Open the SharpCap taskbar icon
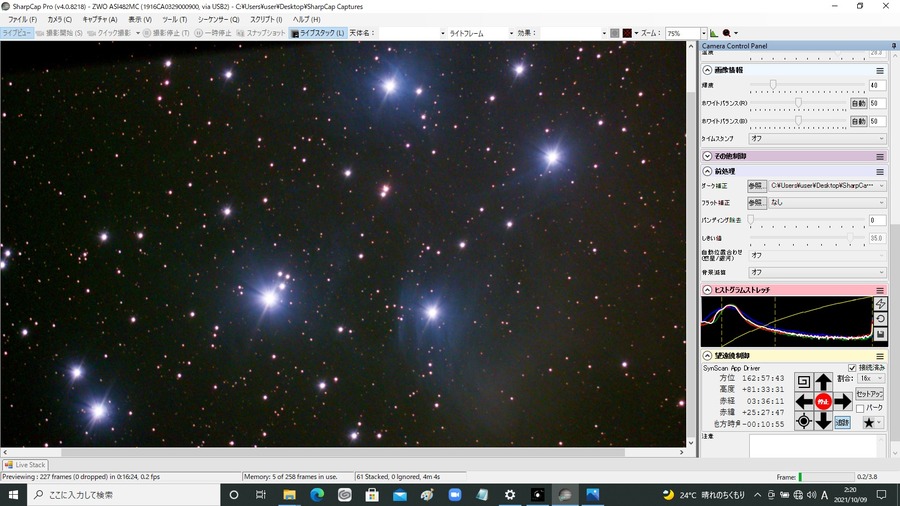Viewport: 900px width, 506px height. tap(565, 495)
